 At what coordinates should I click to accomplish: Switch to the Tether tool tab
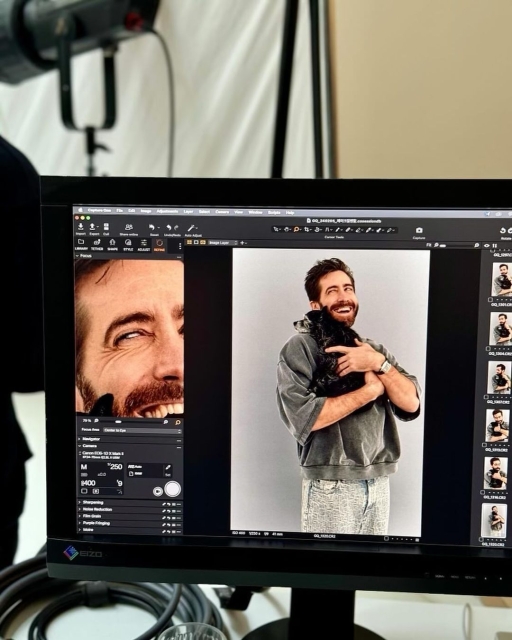click(97, 245)
